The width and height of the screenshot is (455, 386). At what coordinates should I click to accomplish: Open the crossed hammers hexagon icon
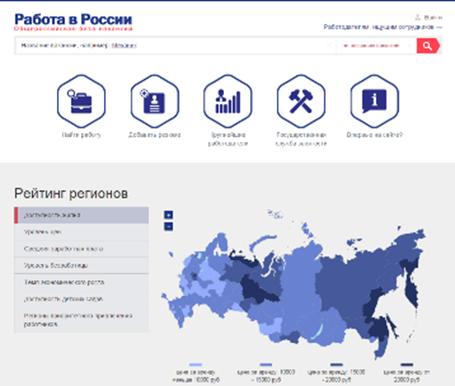pyautogui.click(x=301, y=101)
